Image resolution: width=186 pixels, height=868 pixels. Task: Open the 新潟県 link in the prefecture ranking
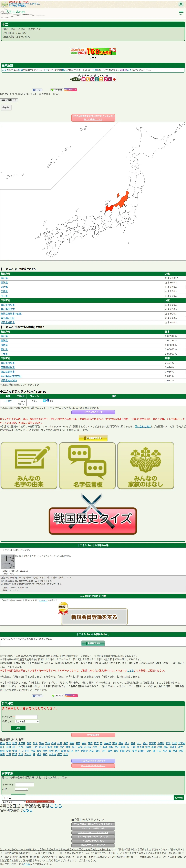pos(4,282)
